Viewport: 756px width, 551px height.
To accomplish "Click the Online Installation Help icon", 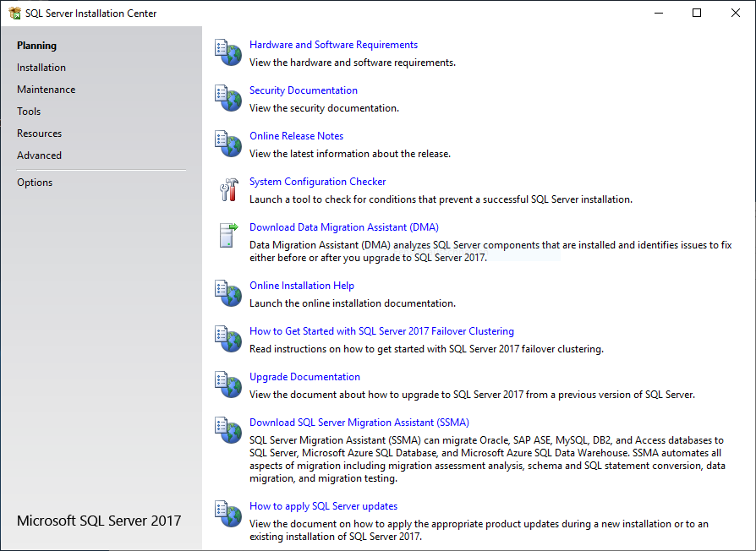I will coord(228,293).
